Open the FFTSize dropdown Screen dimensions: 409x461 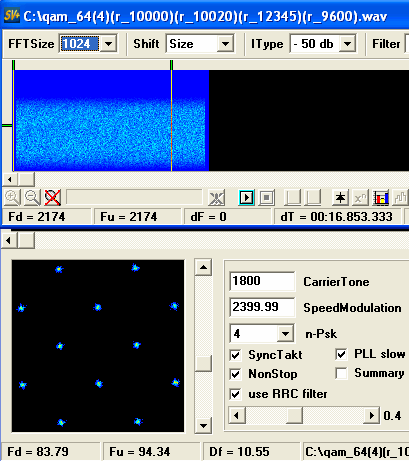tap(108, 44)
